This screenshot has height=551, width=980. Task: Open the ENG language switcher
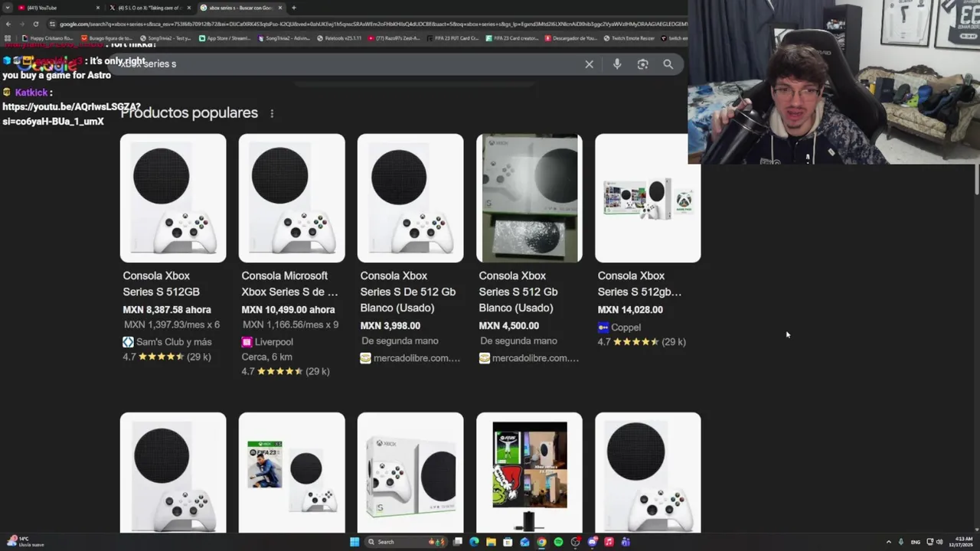915,542
